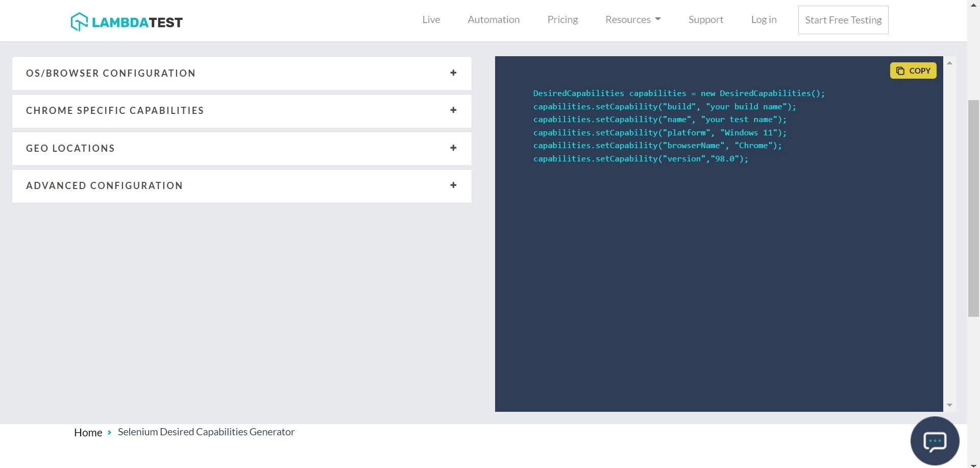Click the browser page's scroll up arrow

(x=973, y=4)
